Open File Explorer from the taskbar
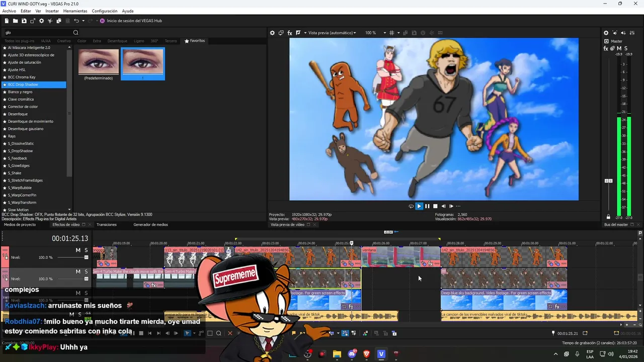This screenshot has height=362, width=644. tap(337, 354)
